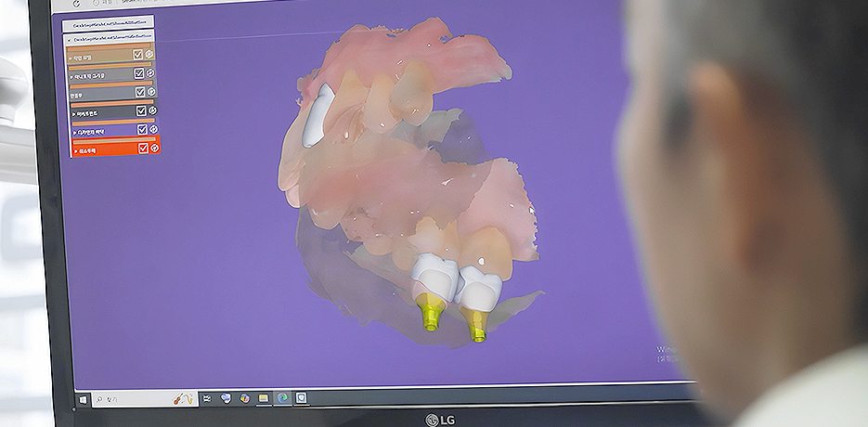Click the circular reset icon in the dark charcoal row

click(x=153, y=110)
